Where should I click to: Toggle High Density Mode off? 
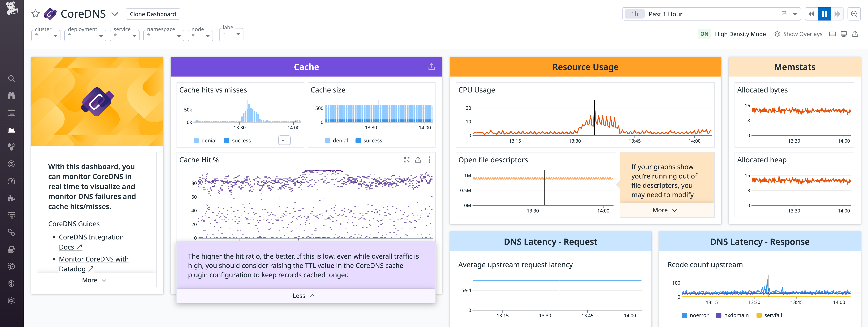(x=705, y=34)
